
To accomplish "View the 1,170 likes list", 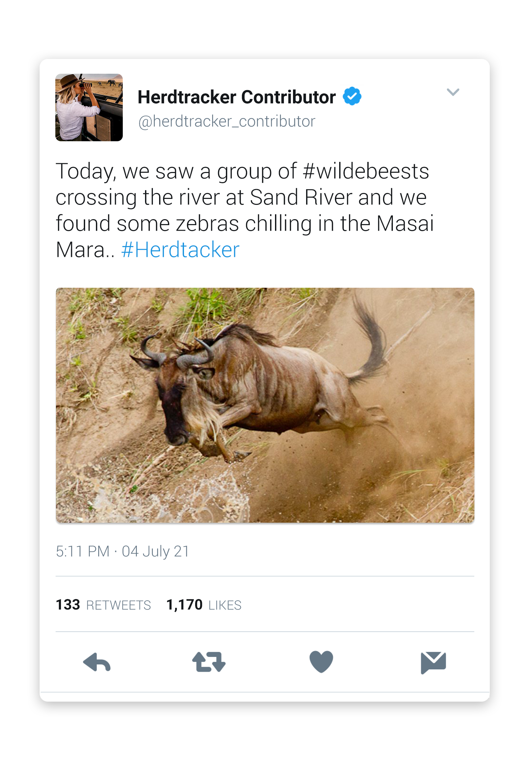I will 184,605.
